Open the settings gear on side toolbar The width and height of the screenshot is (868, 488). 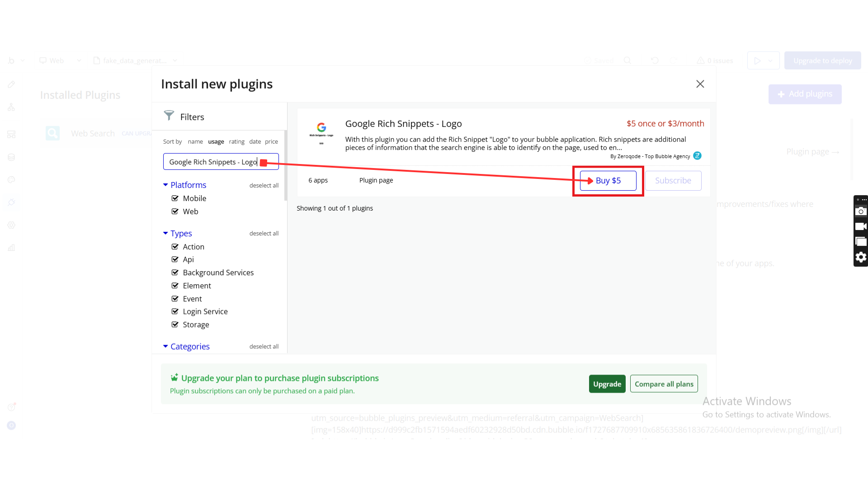861,257
